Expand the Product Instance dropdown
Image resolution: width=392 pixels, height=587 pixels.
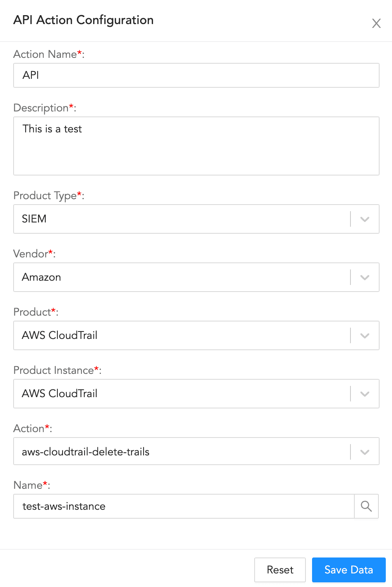[x=364, y=394]
